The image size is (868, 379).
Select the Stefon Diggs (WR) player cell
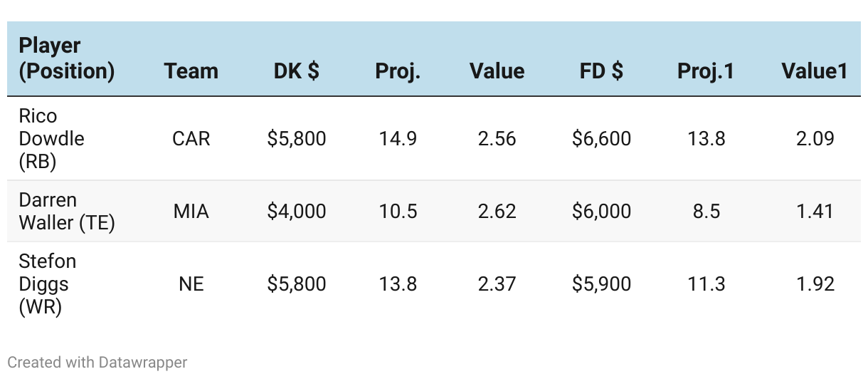coord(47,284)
